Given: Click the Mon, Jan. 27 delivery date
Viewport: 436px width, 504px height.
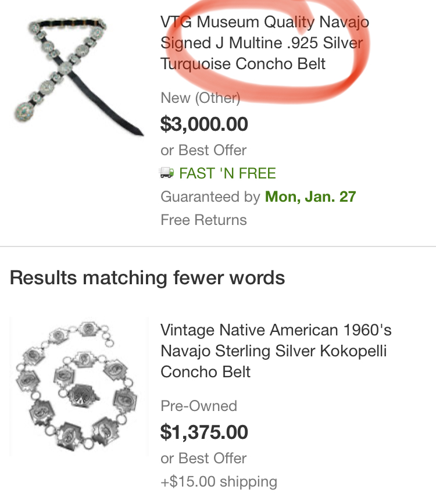Looking at the screenshot, I should [310, 196].
